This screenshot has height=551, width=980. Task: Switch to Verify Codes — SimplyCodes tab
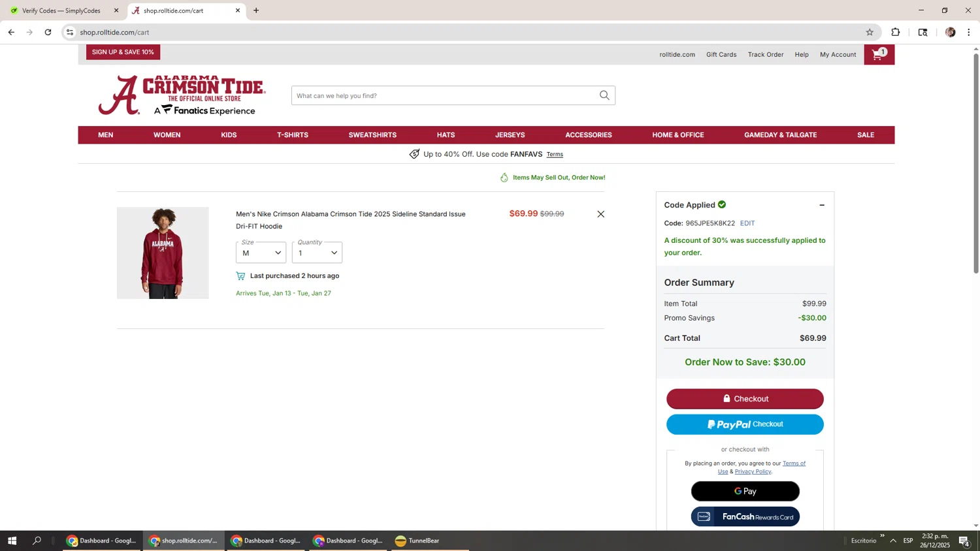click(62, 10)
